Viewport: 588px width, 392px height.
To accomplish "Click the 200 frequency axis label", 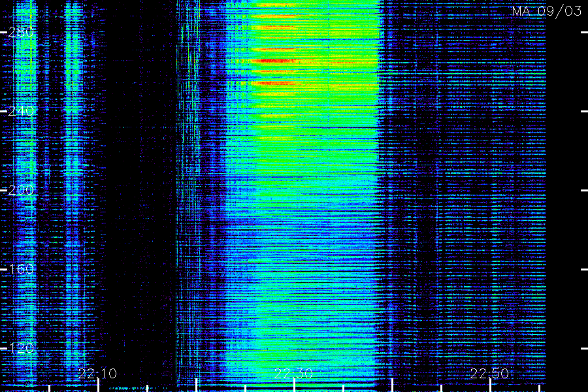I will (21, 190).
